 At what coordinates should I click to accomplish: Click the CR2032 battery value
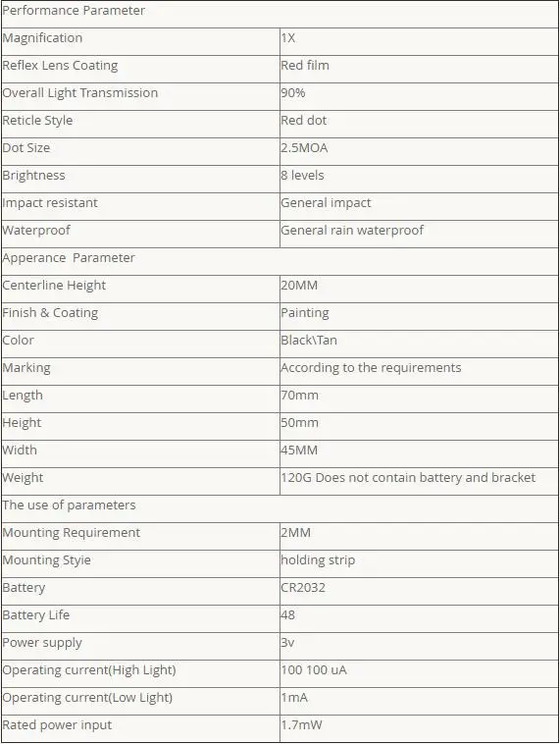click(303, 587)
